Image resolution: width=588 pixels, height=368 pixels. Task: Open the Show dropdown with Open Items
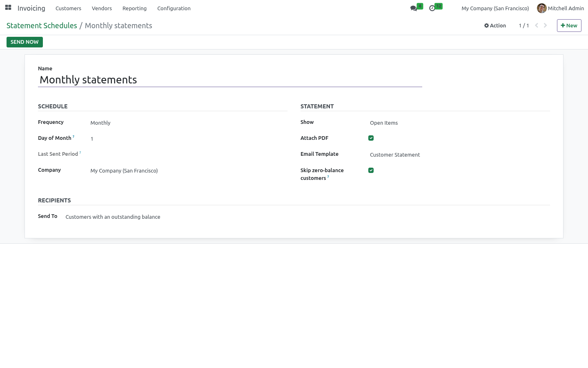(x=459, y=123)
